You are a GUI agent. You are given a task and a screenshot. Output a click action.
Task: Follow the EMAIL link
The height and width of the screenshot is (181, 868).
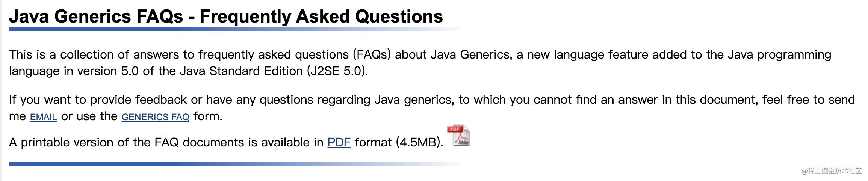pos(44,117)
